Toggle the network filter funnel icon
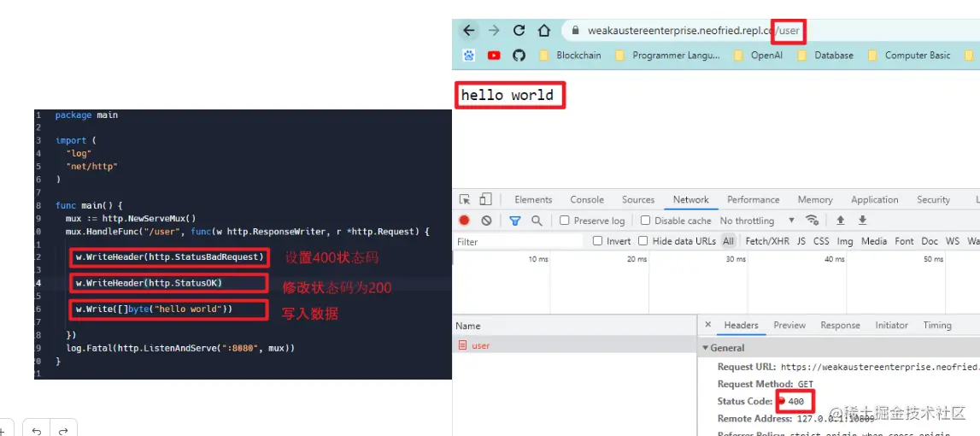980x436 pixels. pyautogui.click(x=514, y=221)
